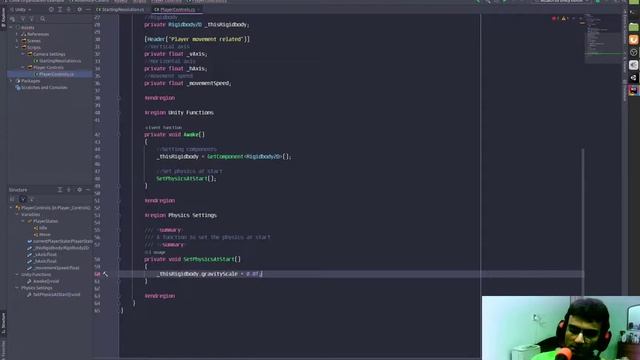
Task: Open the orange app icon in dock
Action: click(633, 39)
